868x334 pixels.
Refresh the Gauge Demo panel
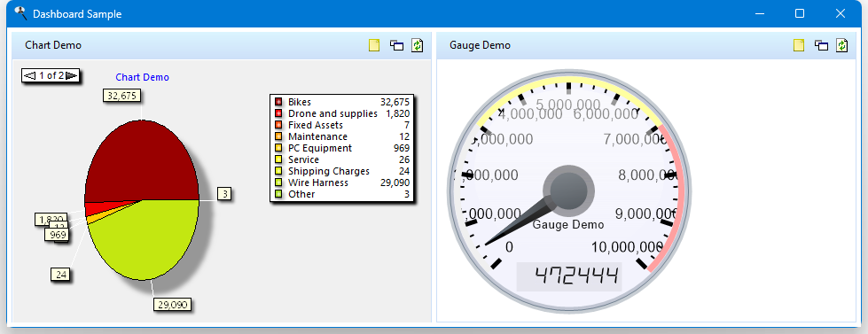841,45
